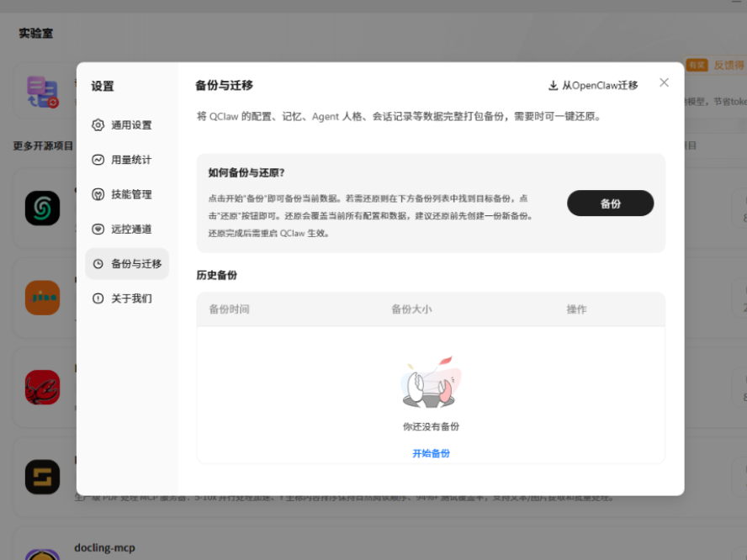Close the settings dialog

(x=664, y=83)
